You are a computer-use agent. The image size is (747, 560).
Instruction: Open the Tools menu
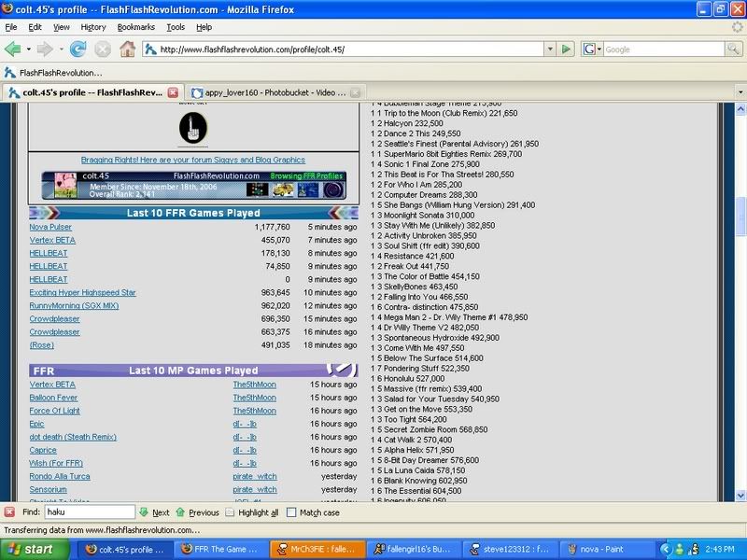tap(176, 27)
